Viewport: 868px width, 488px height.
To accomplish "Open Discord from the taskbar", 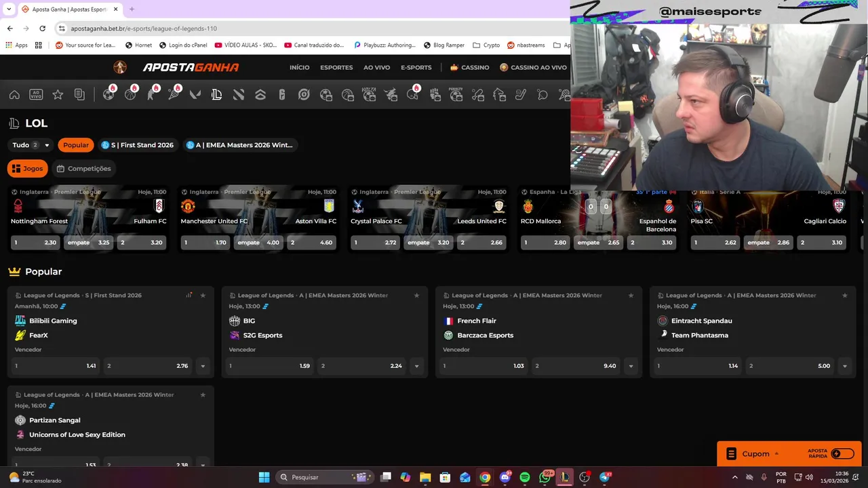I will pyautogui.click(x=505, y=477).
